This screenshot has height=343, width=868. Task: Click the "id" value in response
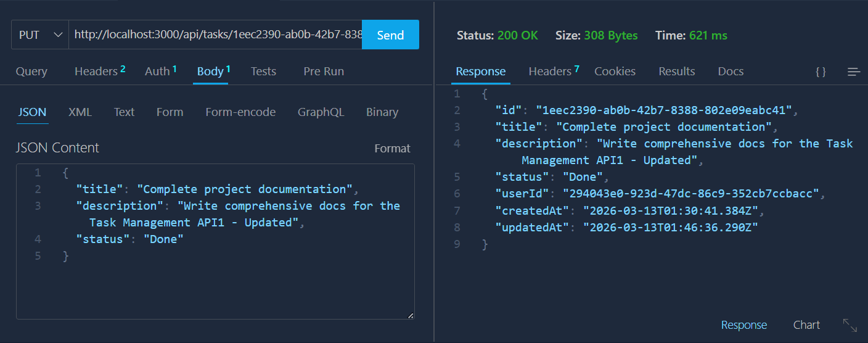665,111
